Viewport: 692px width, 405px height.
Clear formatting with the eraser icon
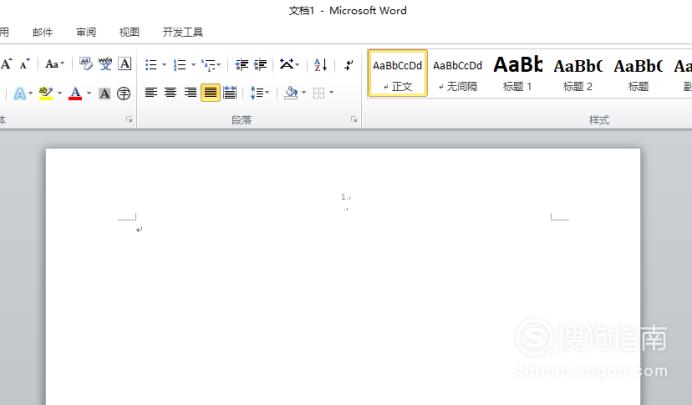pos(86,64)
